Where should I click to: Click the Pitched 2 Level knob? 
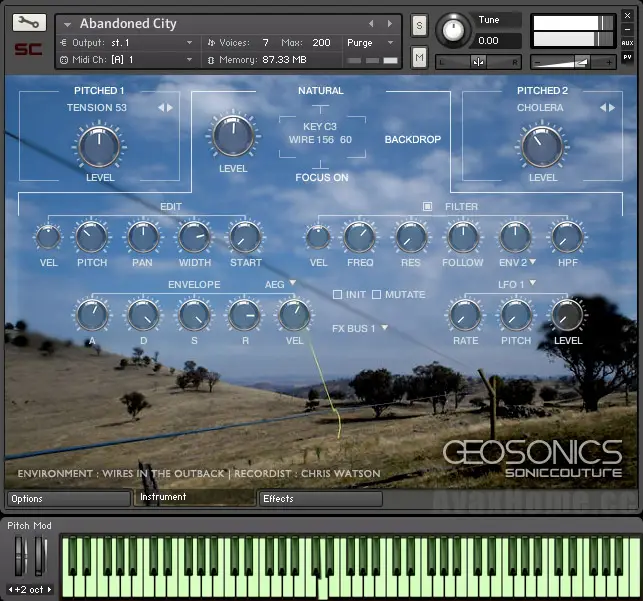pyautogui.click(x=542, y=146)
